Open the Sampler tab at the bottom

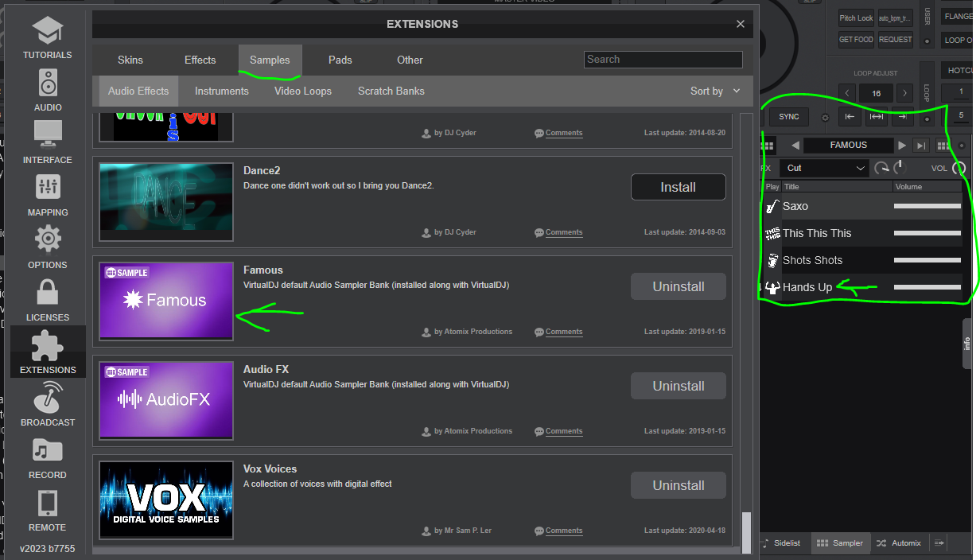click(840, 543)
